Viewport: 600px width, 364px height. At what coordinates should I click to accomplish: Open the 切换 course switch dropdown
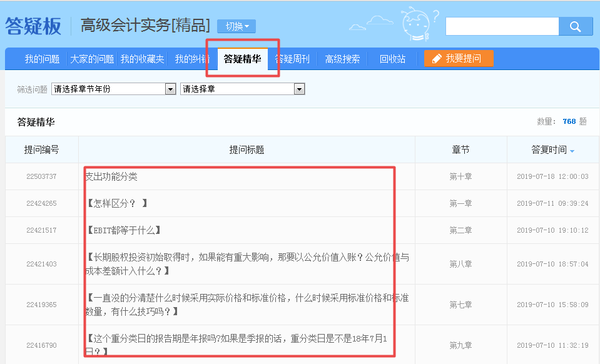tap(236, 26)
